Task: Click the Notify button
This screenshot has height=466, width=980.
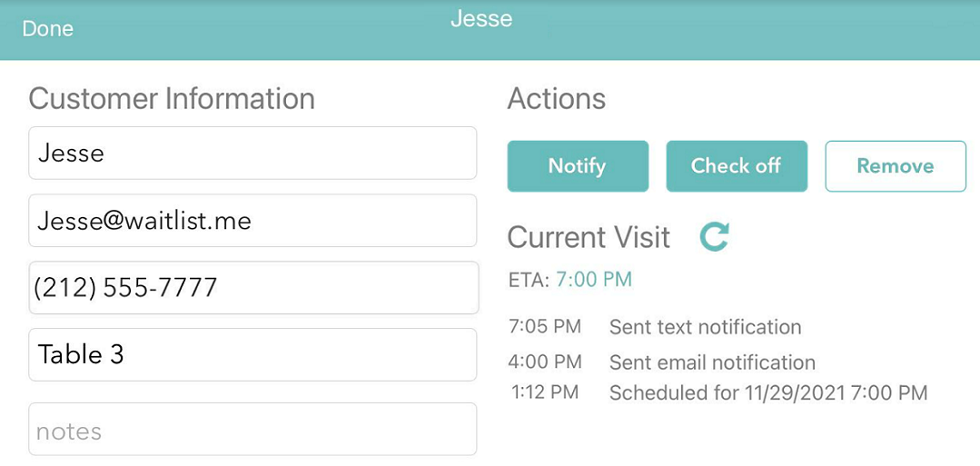Action: pos(578,165)
